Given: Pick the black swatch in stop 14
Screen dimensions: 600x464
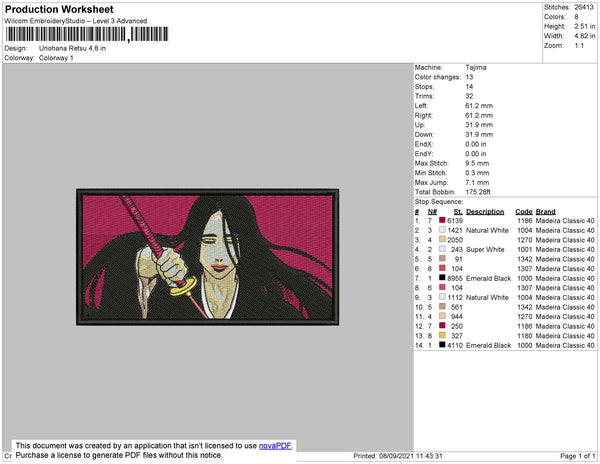Looking at the screenshot, I should (x=442, y=345).
